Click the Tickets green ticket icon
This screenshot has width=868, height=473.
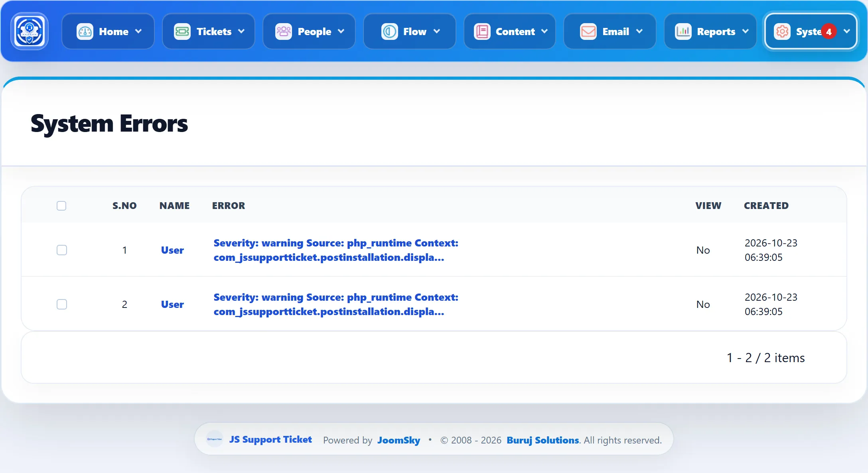point(182,32)
